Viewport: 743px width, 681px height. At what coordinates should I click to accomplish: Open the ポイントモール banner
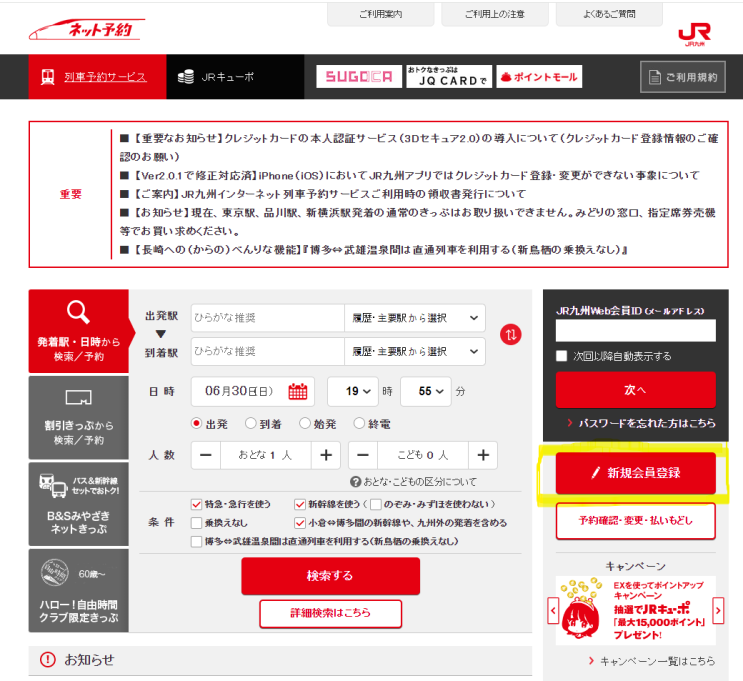click(x=539, y=77)
